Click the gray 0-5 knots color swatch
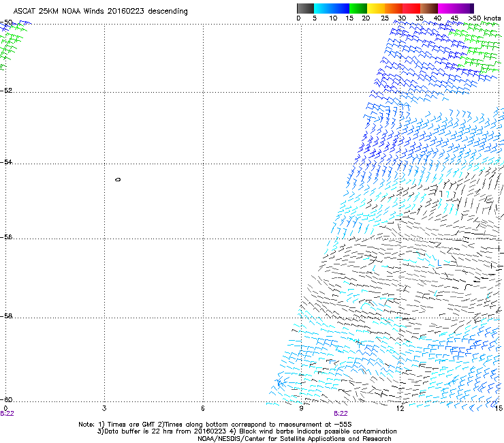 [305, 8]
